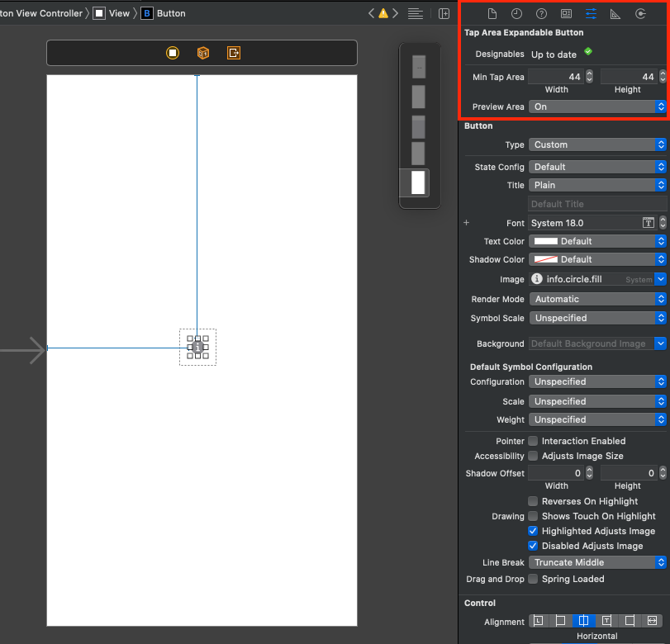
Task: Click the Button breadcrumb item
Action: [x=164, y=13]
